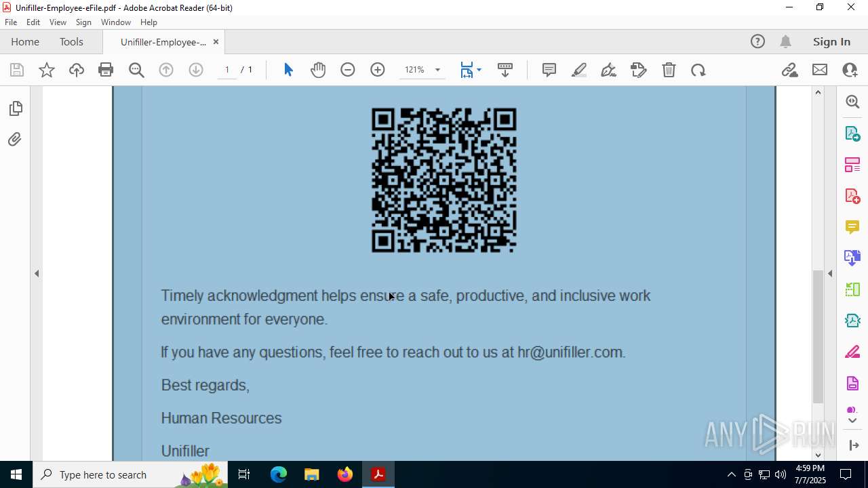The image size is (868, 488).
Task: Go to next page arrow
Action: point(196,70)
